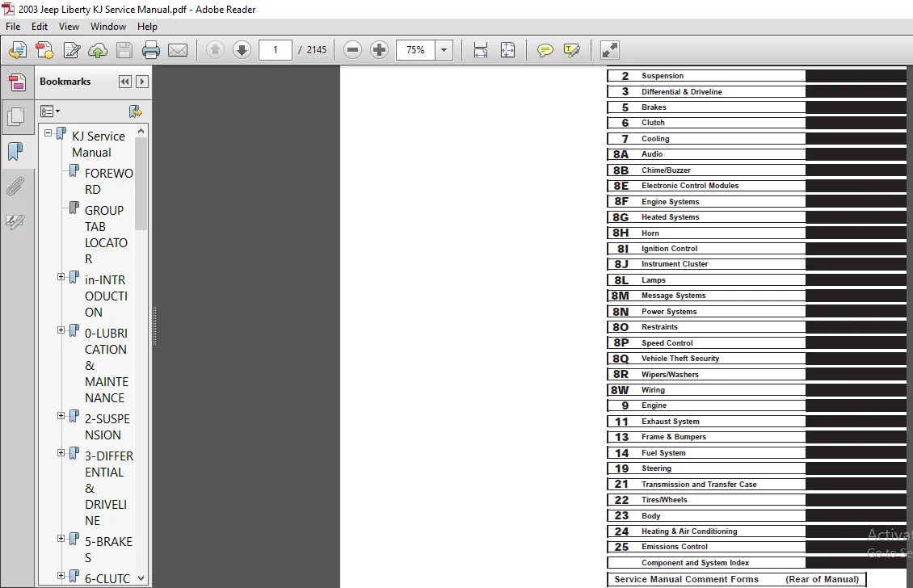
Task: Collapse the Bookmarks panel with double arrow
Action: [x=125, y=82]
